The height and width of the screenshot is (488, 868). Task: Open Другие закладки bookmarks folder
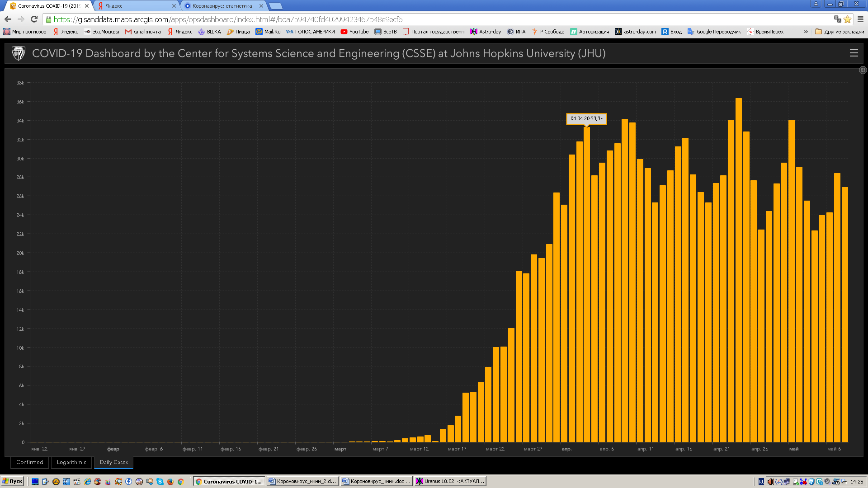coord(840,32)
